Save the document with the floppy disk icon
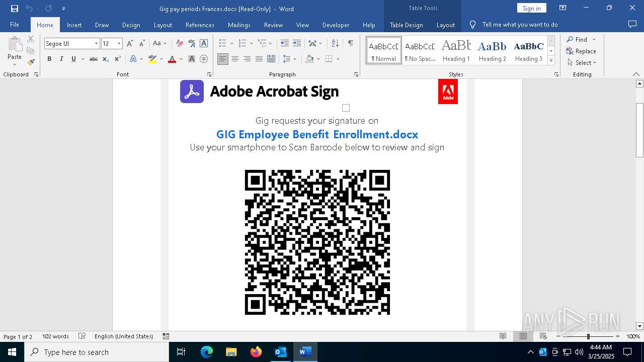644x362 pixels. click(14, 9)
